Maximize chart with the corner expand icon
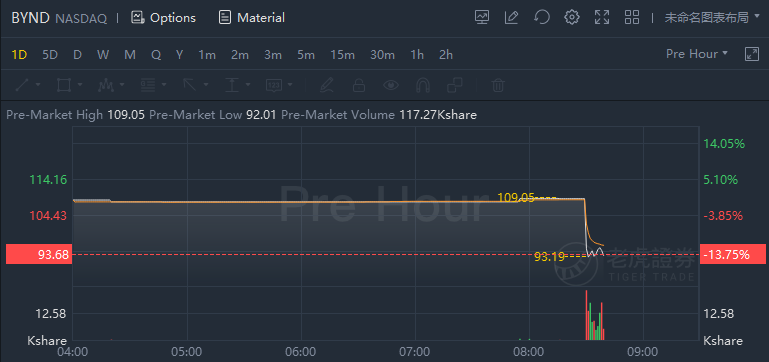The image size is (769, 362). tap(751, 54)
